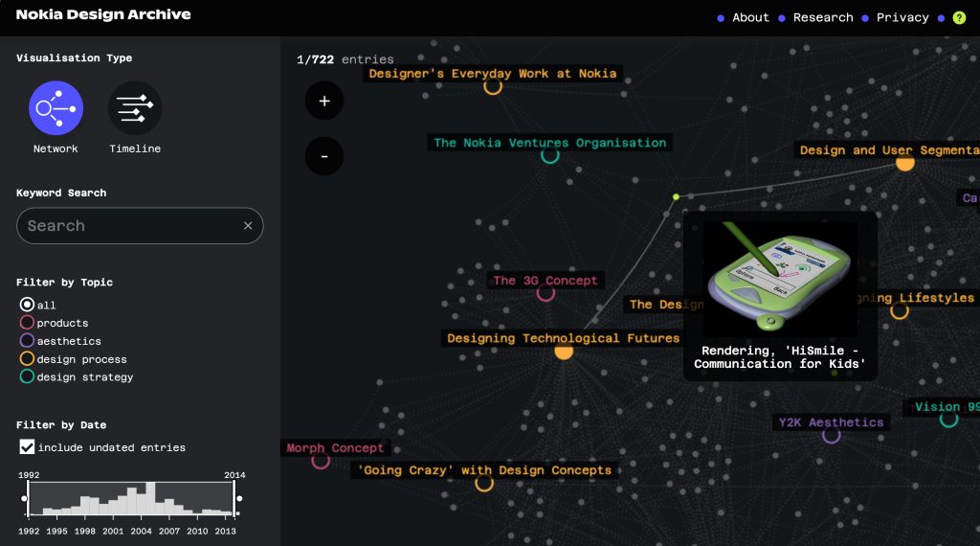Zoom in with the plus button
This screenshot has width=980, height=546.
[324, 101]
